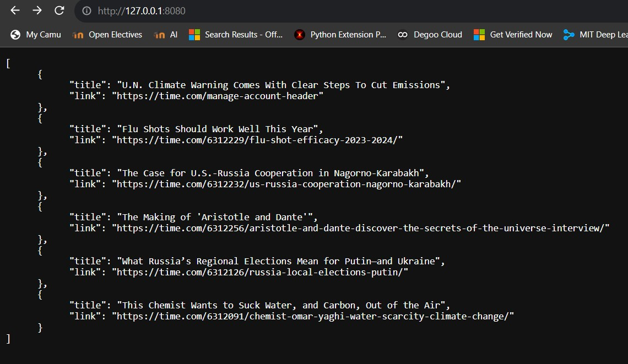
Task: Click the forward navigation arrow
Action: click(x=35, y=11)
